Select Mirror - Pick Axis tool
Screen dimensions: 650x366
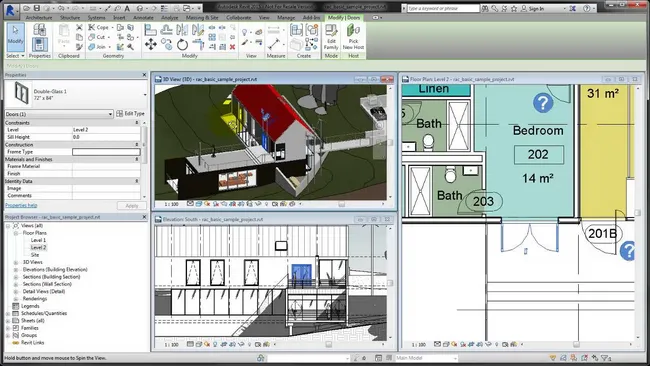pos(182,30)
